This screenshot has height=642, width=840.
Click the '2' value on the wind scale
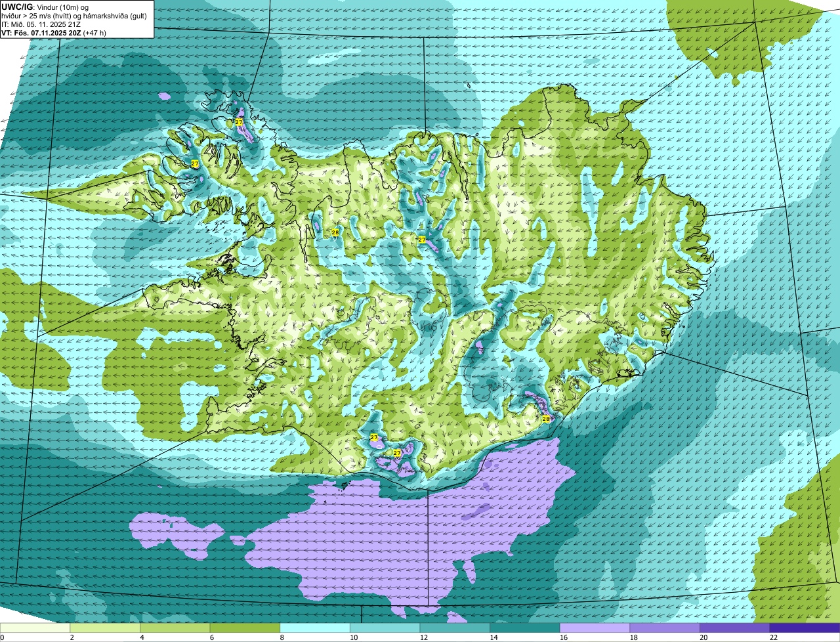[72, 637]
